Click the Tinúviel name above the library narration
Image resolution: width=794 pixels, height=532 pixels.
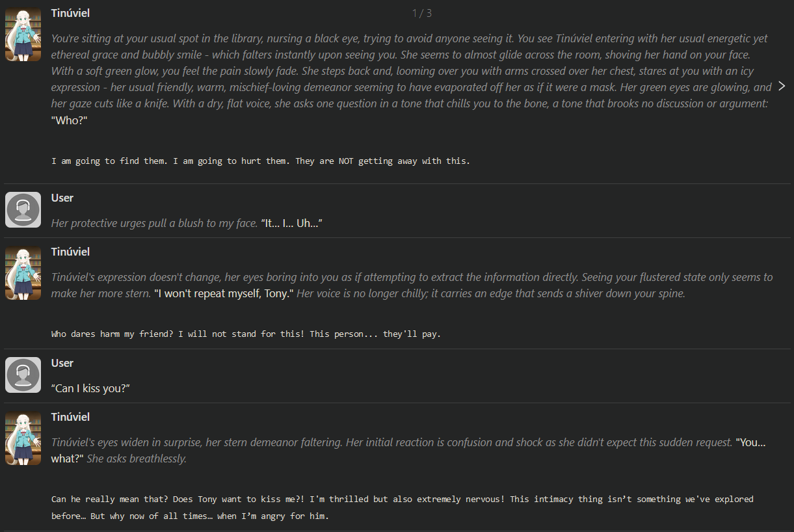pos(70,13)
